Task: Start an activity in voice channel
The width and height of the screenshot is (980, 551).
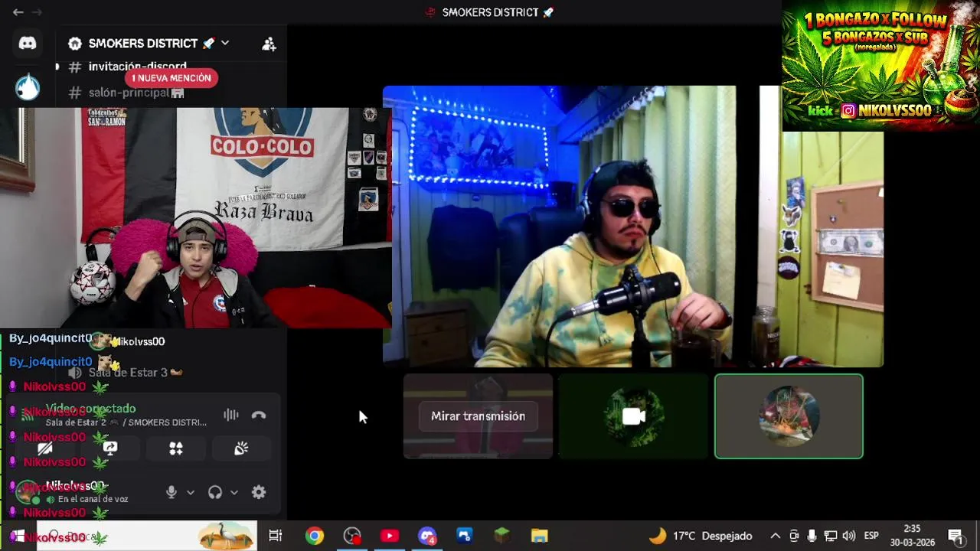Action: click(176, 448)
